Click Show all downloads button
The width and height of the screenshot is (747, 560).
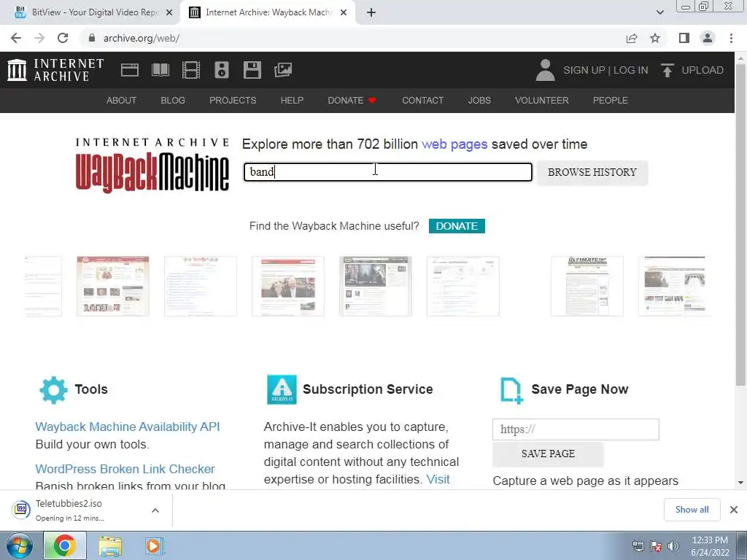coord(692,510)
